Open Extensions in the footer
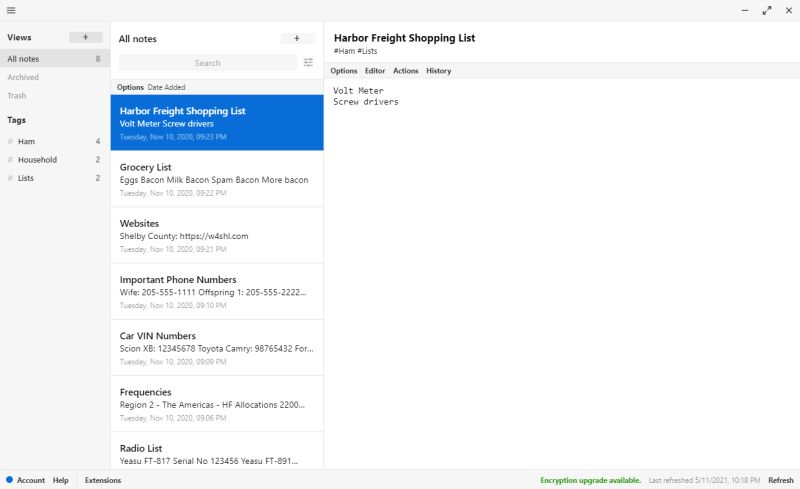Viewport: 800px width, 489px height. [x=103, y=480]
